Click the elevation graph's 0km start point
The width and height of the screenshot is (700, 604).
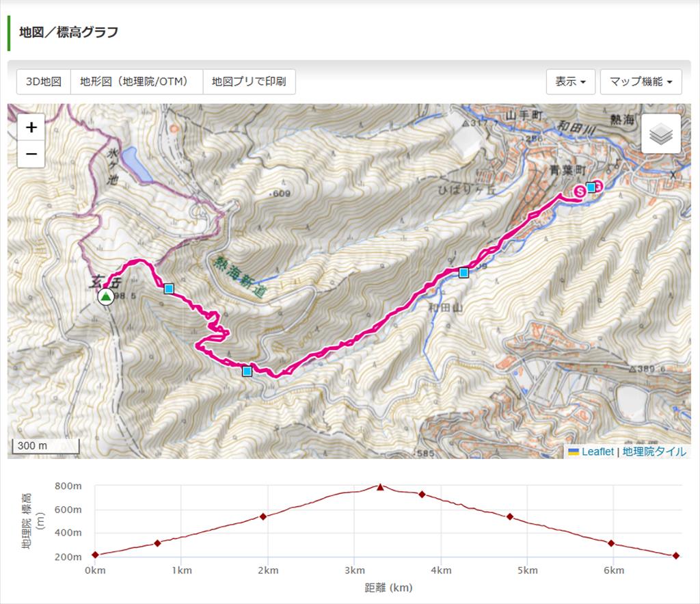pyautogui.click(x=95, y=555)
